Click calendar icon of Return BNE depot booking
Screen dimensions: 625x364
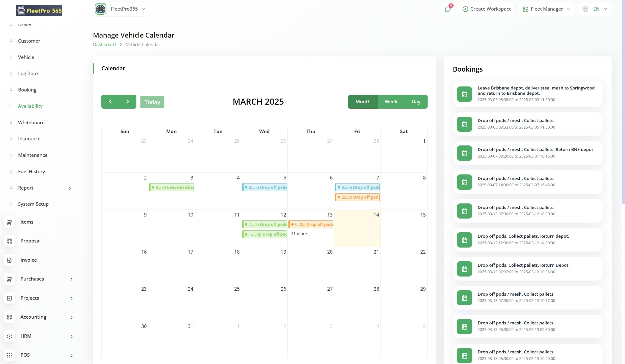(x=464, y=153)
